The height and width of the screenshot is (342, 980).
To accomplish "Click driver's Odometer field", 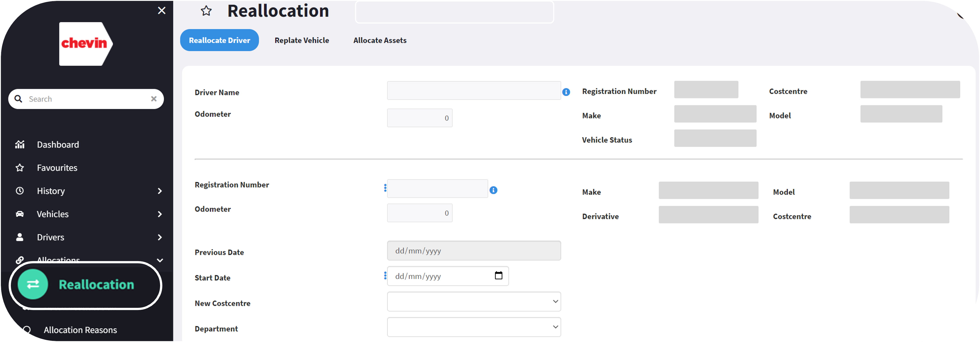I will 420,118.
